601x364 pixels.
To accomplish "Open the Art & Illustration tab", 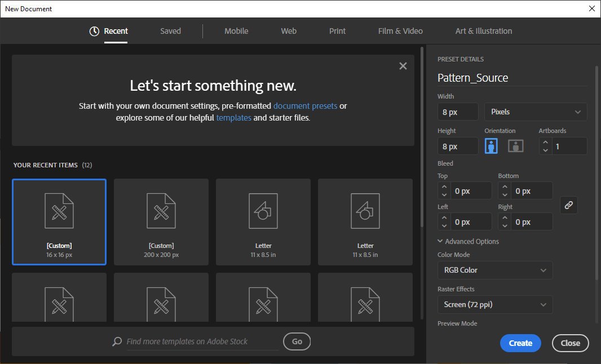I will tap(483, 32).
